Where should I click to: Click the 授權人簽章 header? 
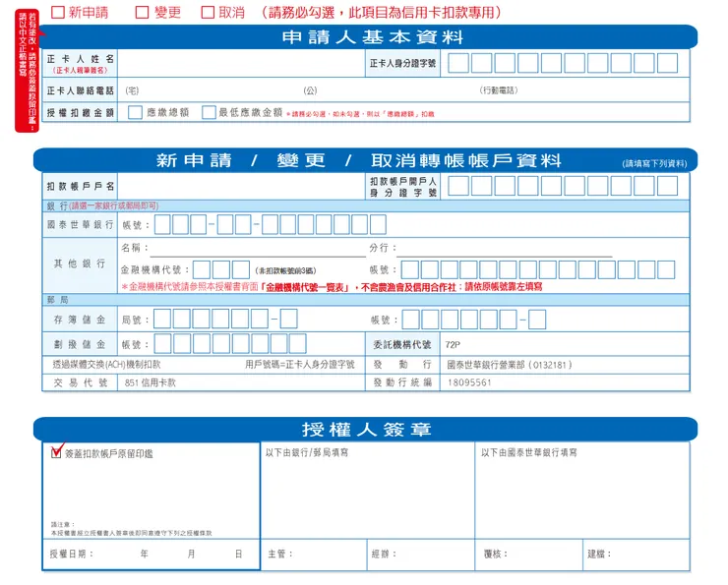365,429
